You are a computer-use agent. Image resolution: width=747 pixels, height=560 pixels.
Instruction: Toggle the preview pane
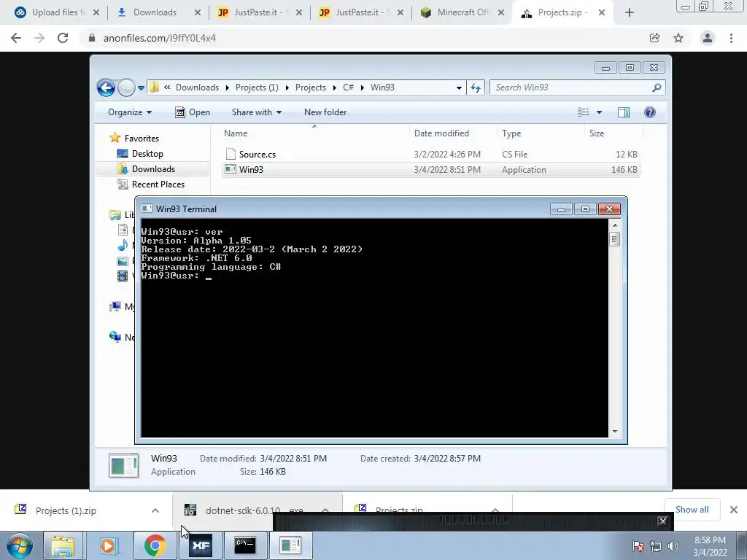click(624, 112)
